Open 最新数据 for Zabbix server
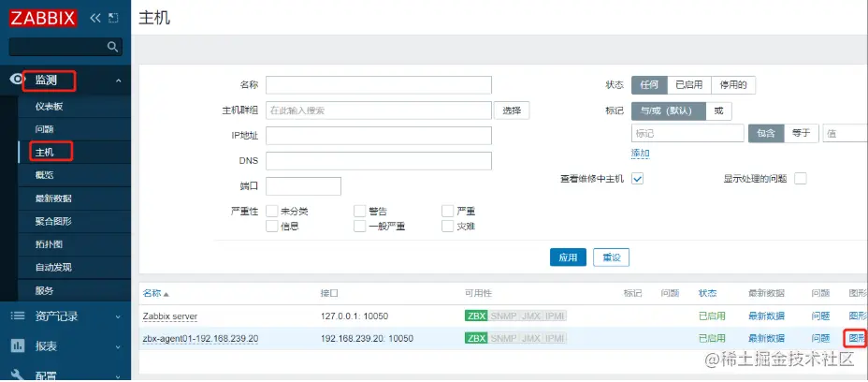The image size is (868, 382). pyautogui.click(x=766, y=316)
